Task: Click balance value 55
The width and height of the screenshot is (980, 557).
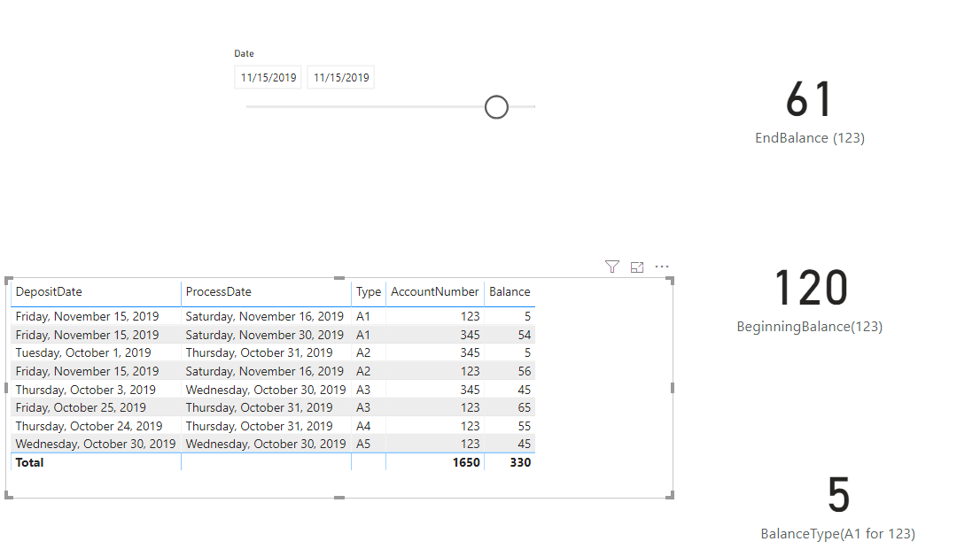Action: [525, 426]
